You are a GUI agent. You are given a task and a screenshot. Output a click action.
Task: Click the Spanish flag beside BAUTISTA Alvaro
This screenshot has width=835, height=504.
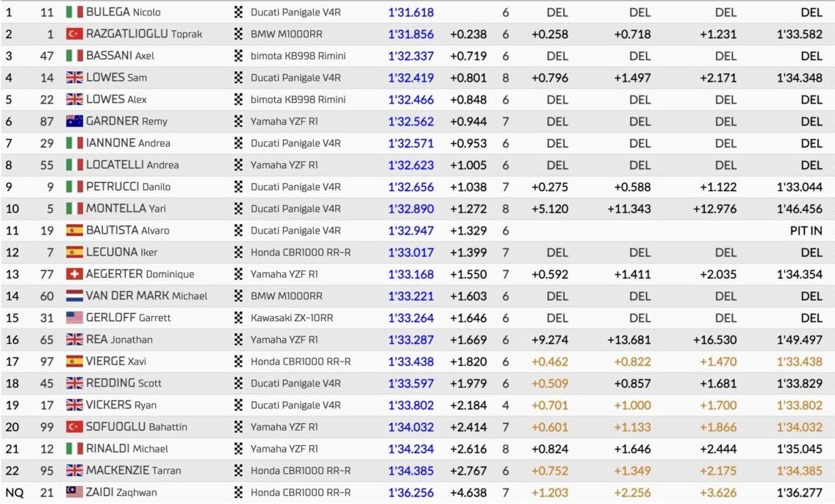(x=74, y=230)
